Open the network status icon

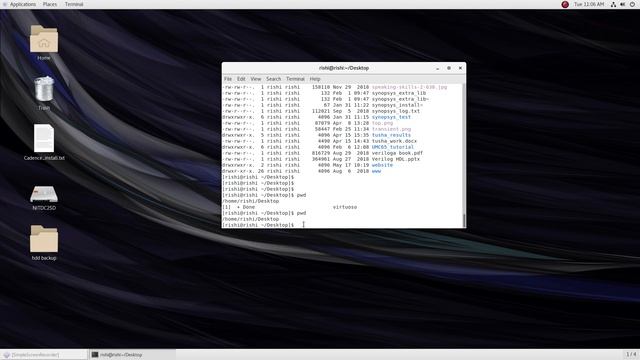click(x=613, y=4)
